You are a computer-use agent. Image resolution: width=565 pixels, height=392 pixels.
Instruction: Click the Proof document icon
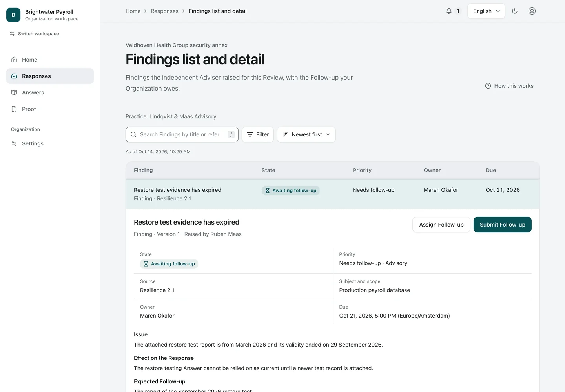click(x=14, y=109)
